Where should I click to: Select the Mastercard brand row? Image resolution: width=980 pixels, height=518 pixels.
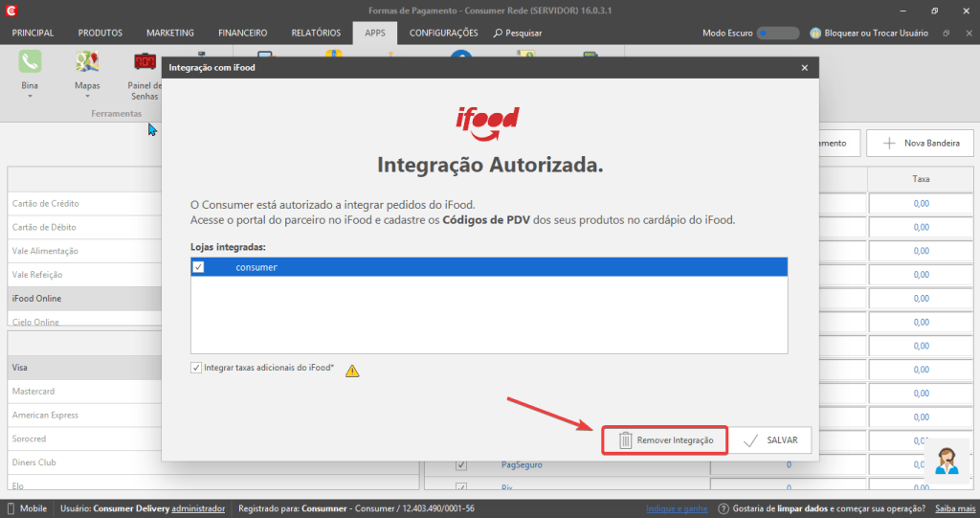tap(84, 391)
